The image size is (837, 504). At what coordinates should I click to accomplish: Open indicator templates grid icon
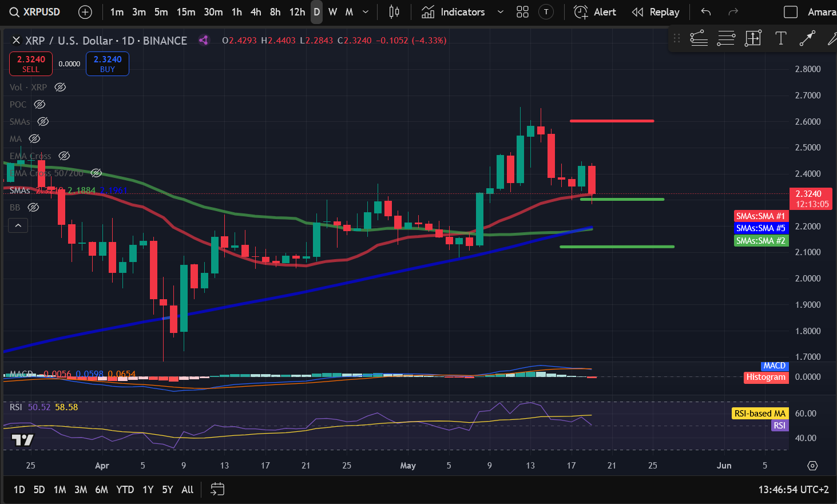coord(522,12)
